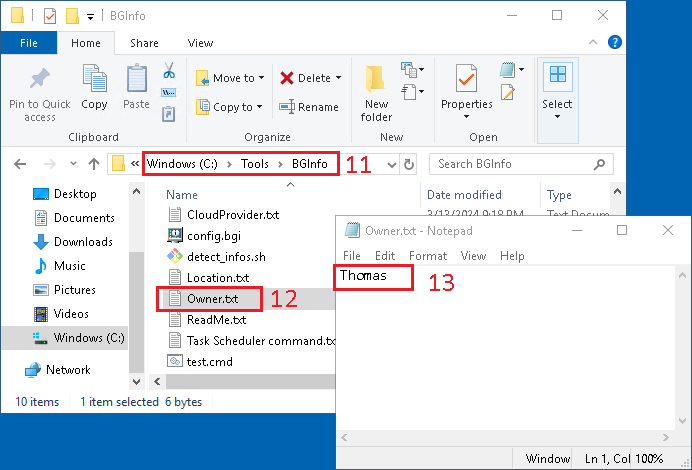692x470 pixels.
Task: Click Windows (C:) in address breadcrumb
Action: (x=182, y=164)
